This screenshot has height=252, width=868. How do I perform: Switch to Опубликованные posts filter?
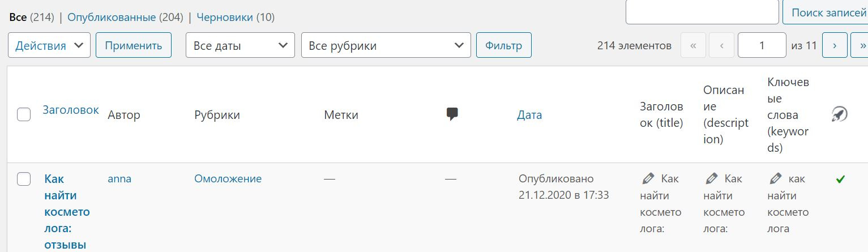(x=112, y=17)
